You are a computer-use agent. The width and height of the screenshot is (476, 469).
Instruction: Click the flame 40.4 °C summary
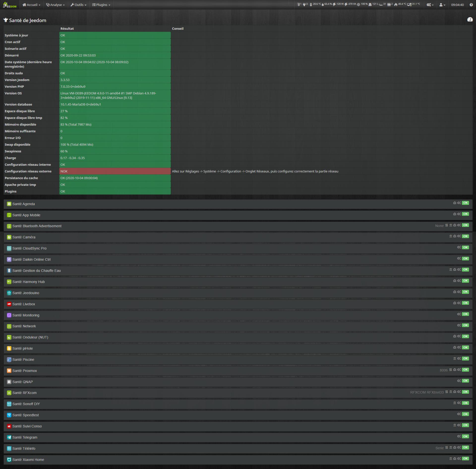400,4
